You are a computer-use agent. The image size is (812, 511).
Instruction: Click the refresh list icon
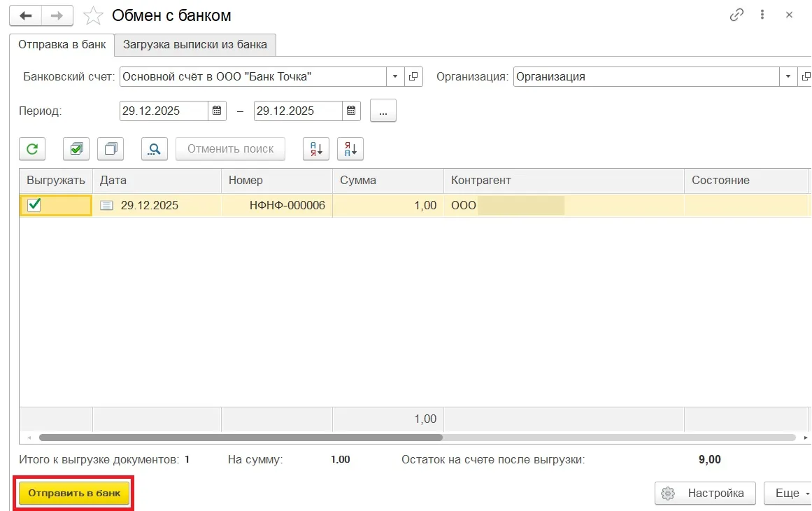click(32, 149)
